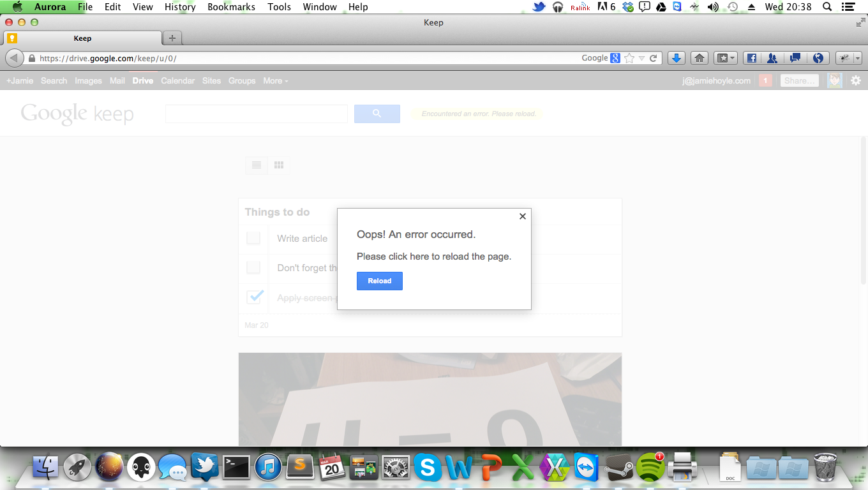Open the volume control in menu bar

coord(714,7)
